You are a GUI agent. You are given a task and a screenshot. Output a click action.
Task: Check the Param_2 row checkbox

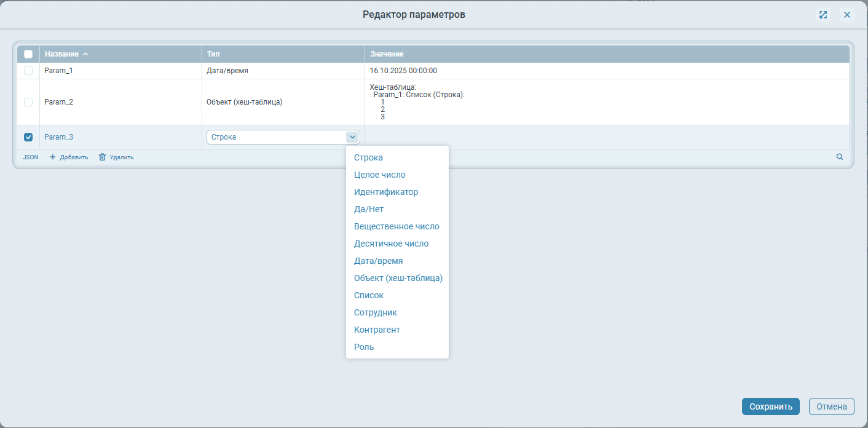[28, 102]
